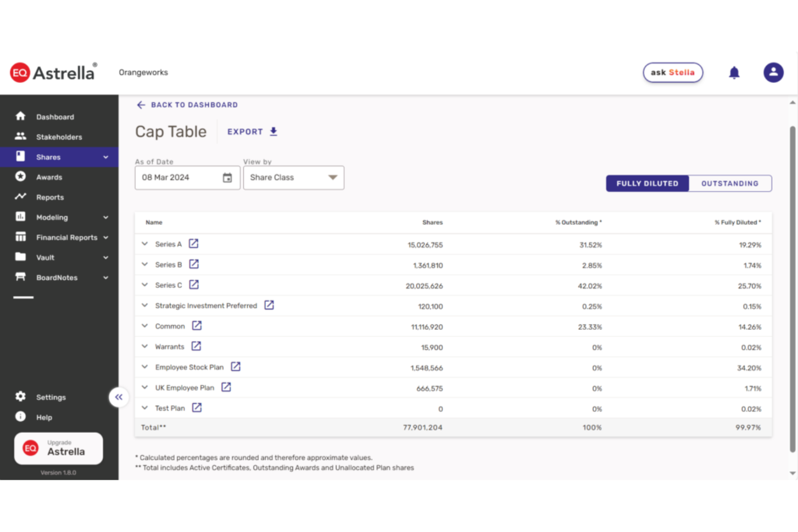Click the Stakeholders people icon

click(x=20, y=136)
